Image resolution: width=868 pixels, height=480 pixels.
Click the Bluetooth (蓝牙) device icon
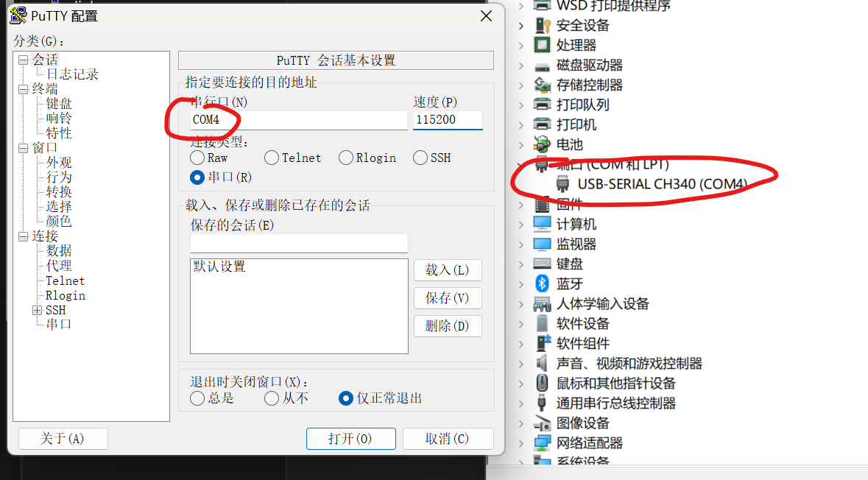[542, 283]
